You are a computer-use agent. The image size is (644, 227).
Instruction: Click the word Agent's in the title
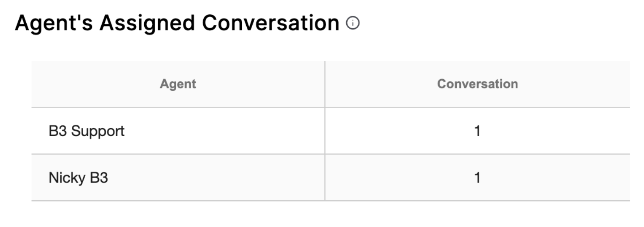tap(54, 23)
